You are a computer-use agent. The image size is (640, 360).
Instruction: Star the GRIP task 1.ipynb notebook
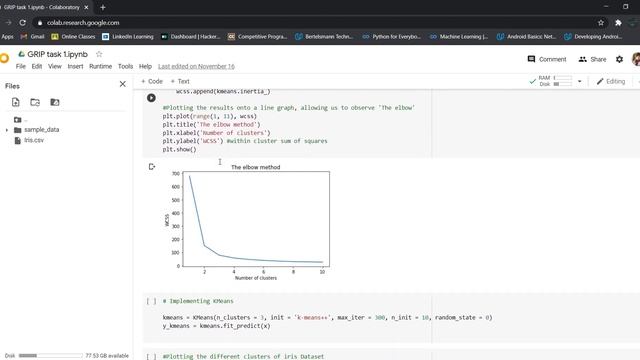coord(99,54)
